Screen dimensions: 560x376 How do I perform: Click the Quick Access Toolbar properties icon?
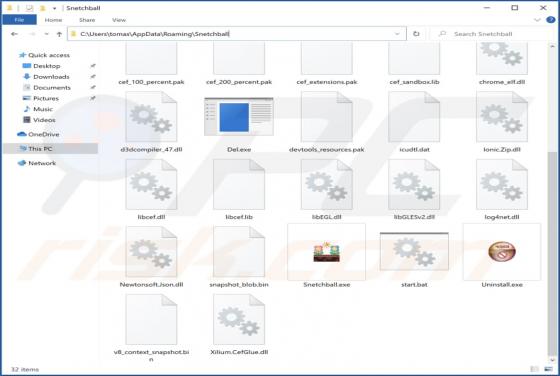pos(30,7)
